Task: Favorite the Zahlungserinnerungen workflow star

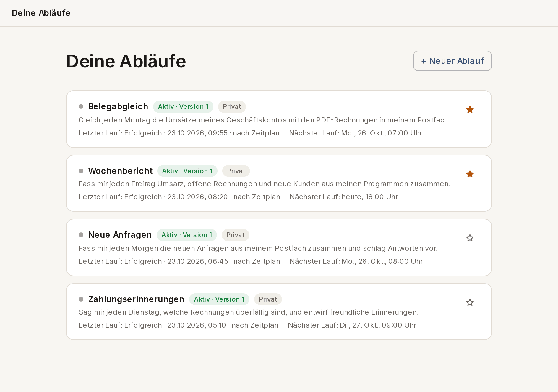Action: tap(470, 302)
